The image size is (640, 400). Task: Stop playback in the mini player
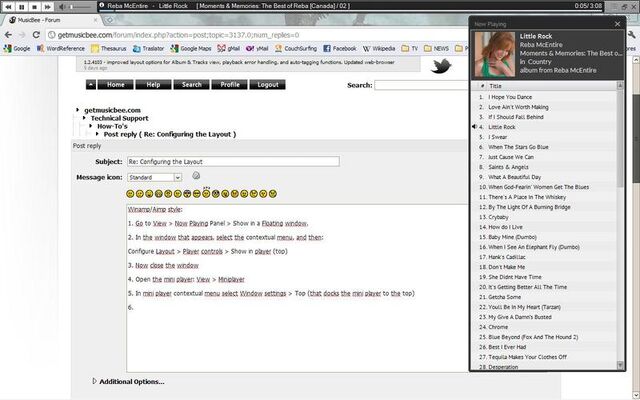[35, 7]
